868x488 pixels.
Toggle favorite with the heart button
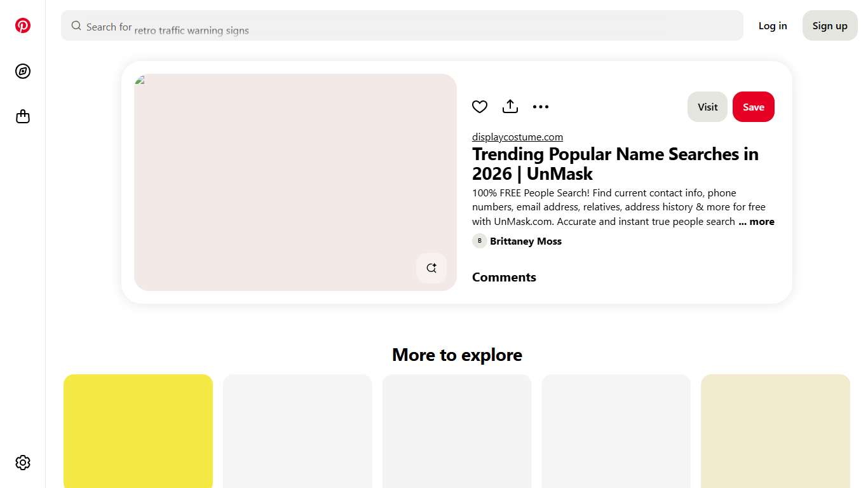click(x=480, y=106)
